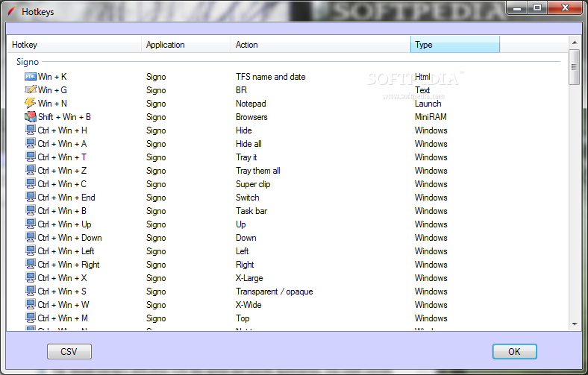This screenshot has width=588, height=375.
Task: Click the scrollbar up arrow
Action: (x=575, y=42)
